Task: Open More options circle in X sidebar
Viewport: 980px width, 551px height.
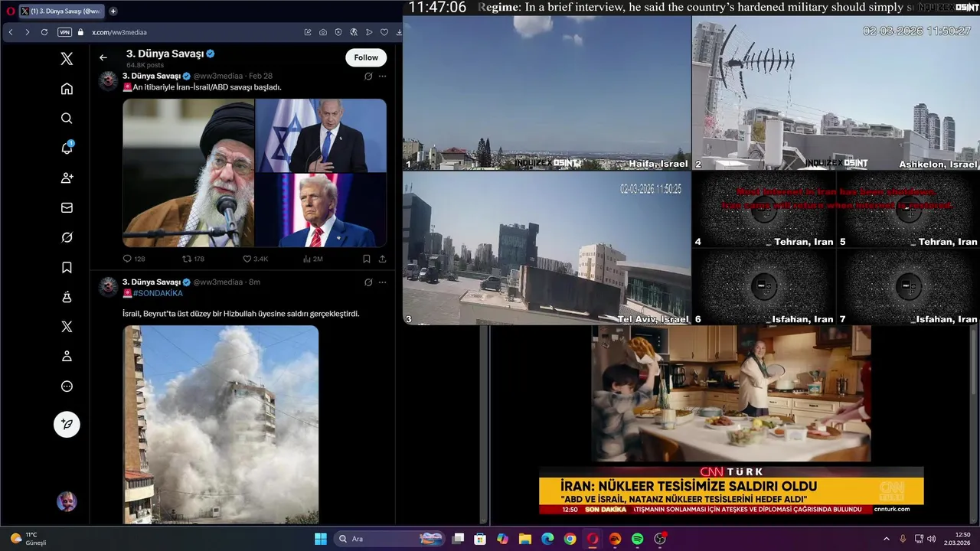Action: (x=67, y=386)
